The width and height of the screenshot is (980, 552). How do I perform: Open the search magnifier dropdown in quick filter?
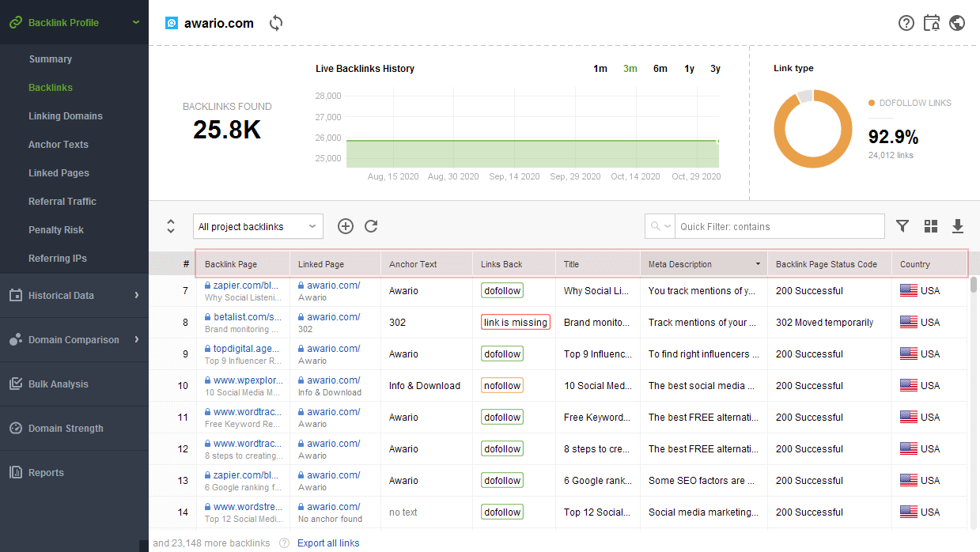(660, 226)
